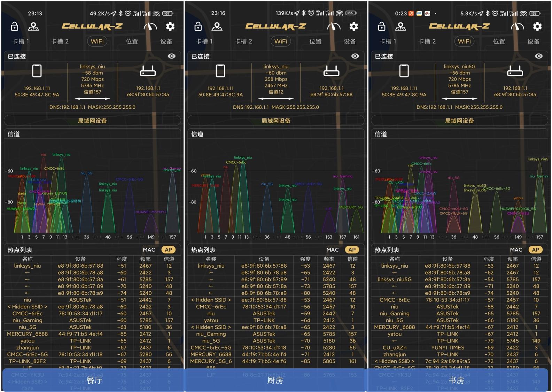Tap the phone device icon in the 0:23 screen

(404, 71)
